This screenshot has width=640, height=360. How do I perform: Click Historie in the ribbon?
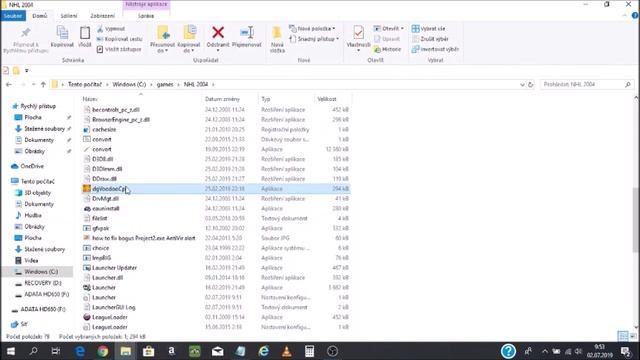(x=387, y=49)
